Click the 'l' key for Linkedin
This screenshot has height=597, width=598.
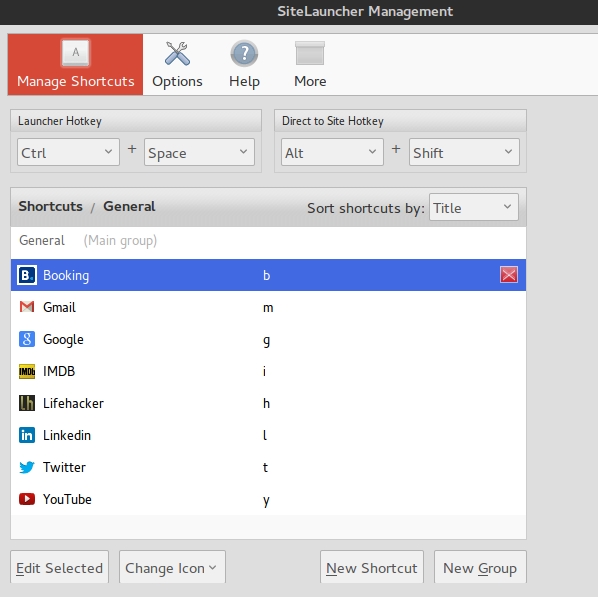[265, 435]
